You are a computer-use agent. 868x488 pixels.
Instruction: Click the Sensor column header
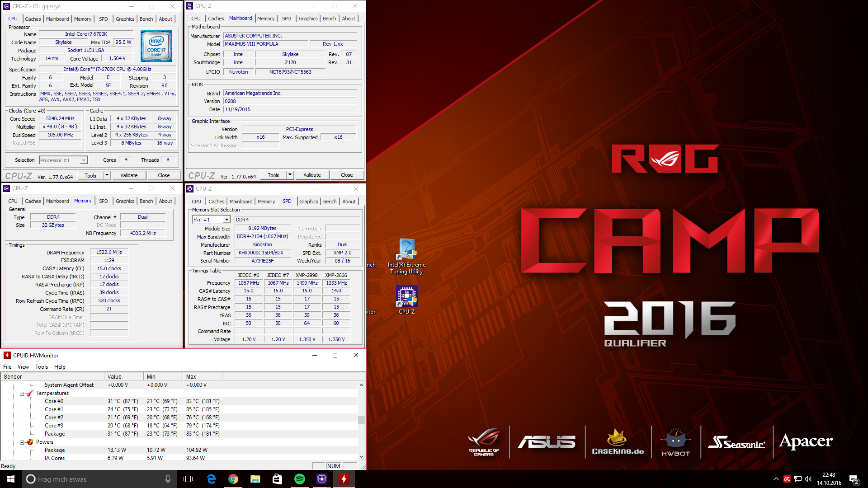tap(52, 376)
